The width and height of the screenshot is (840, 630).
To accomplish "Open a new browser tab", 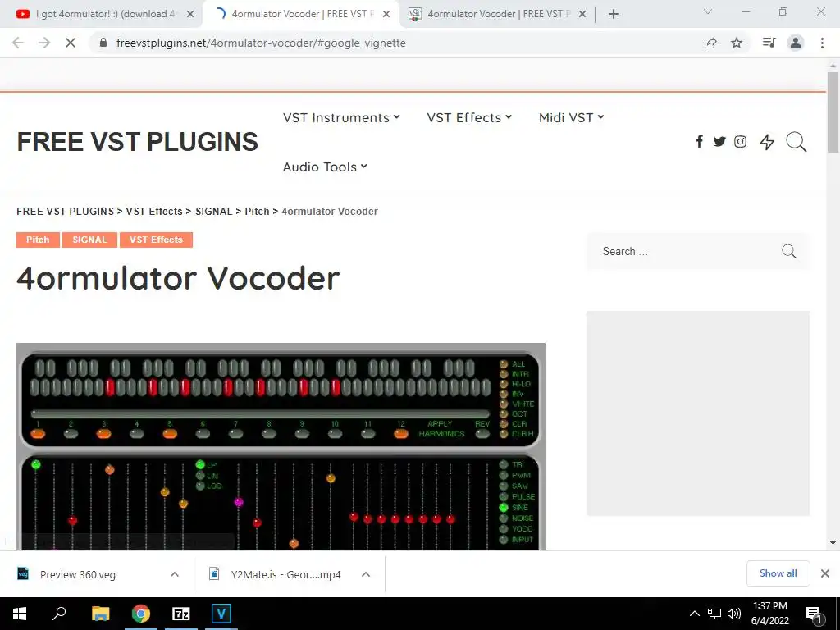I will tap(614, 15).
